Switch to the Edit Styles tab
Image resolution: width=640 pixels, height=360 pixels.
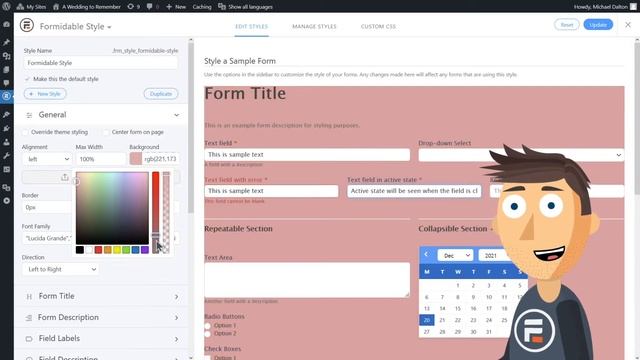pos(251,26)
